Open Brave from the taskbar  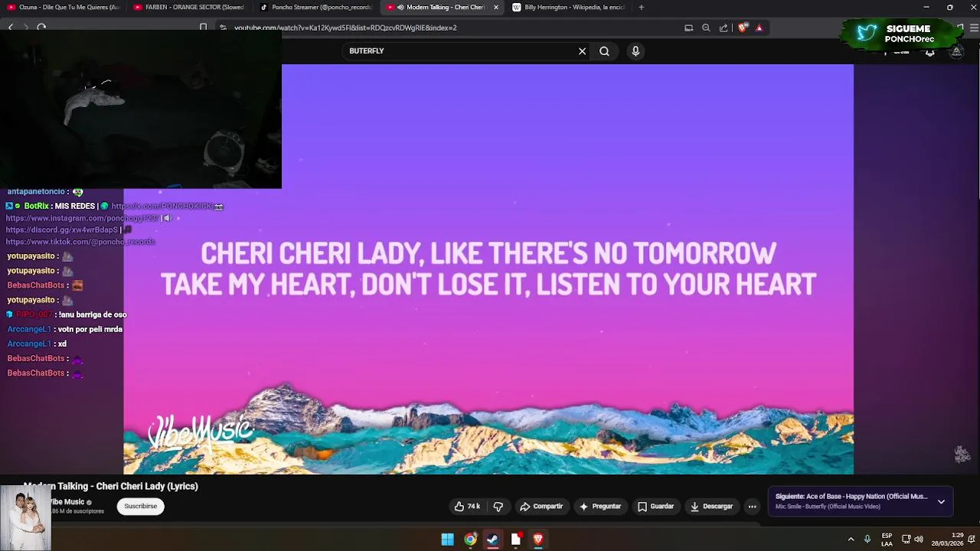(538, 540)
